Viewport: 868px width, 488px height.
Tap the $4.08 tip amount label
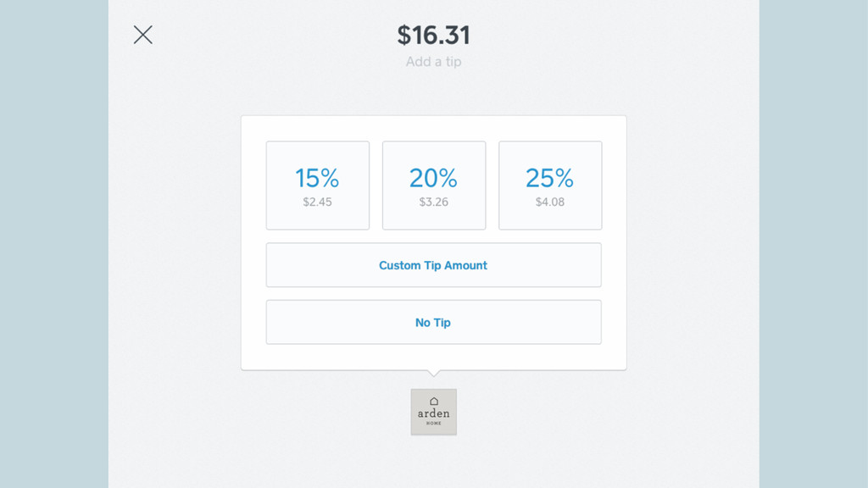(549, 202)
